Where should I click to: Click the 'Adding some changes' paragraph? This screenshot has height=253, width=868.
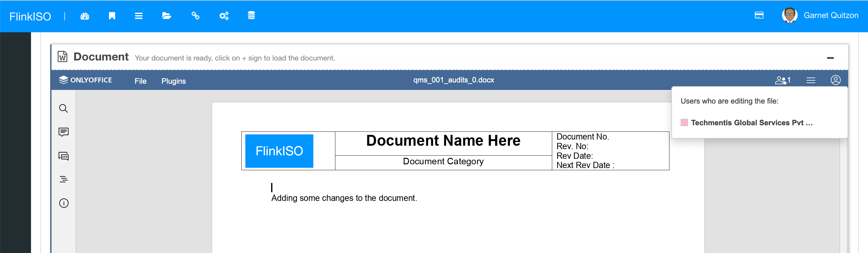[x=344, y=198]
